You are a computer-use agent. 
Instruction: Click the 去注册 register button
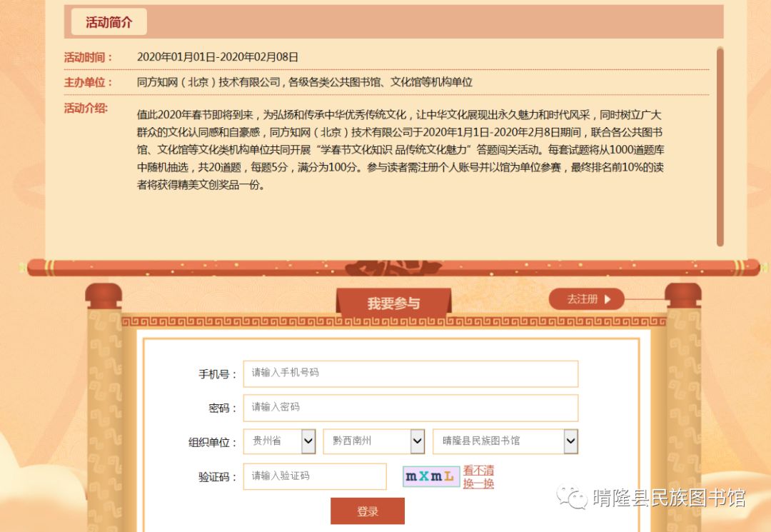[586, 299]
